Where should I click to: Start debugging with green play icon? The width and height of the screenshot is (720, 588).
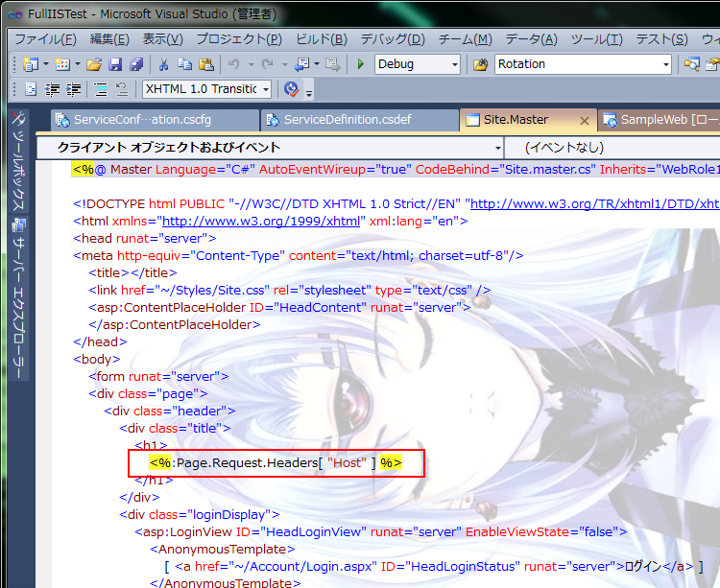pos(361,64)
